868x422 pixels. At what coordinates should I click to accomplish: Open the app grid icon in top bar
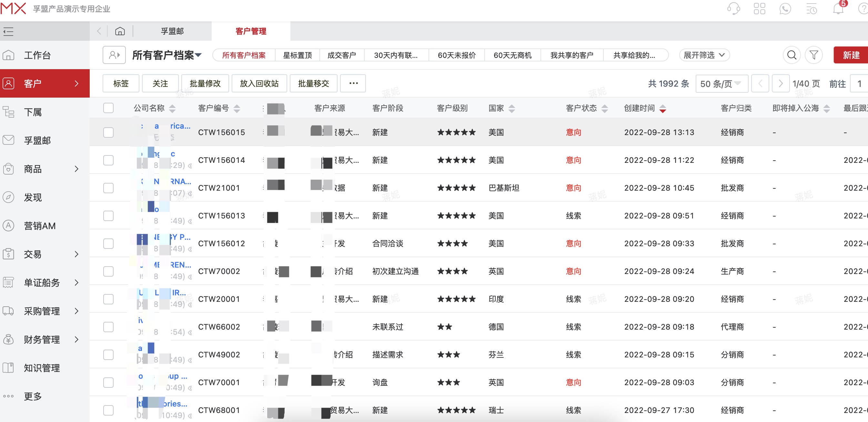point(760,9)
